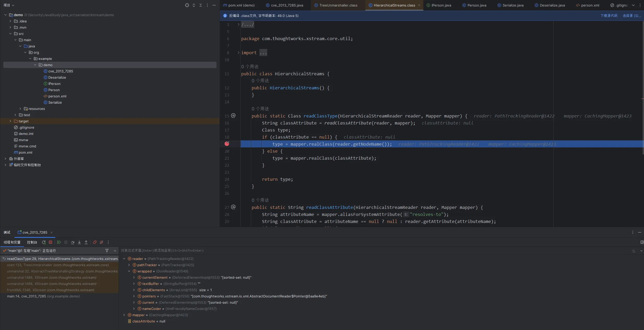Click the Step Into debugger icon
This screenshot has width=644, height=330.
[x=79, y=242]
